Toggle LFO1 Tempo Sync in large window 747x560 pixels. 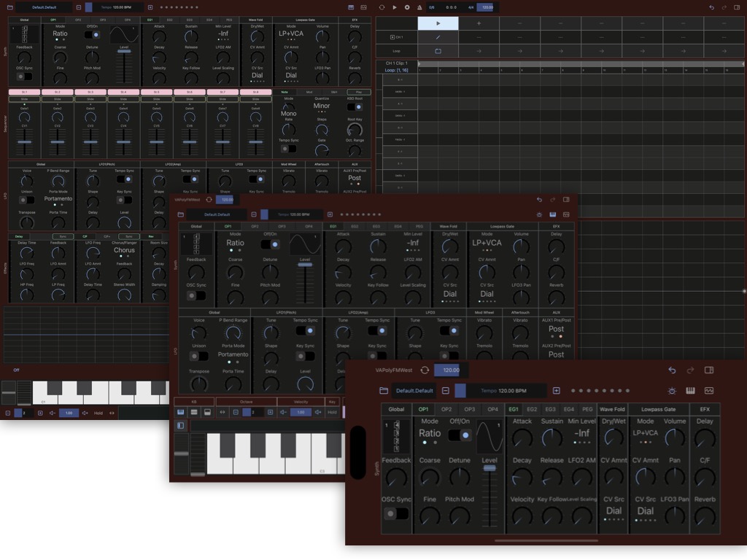pos(124,179)
